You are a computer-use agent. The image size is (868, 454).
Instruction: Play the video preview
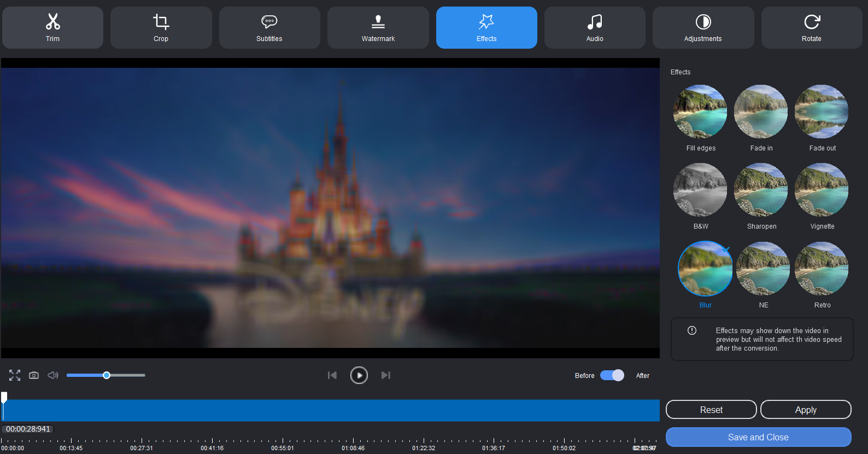click(x=359, y=375)
